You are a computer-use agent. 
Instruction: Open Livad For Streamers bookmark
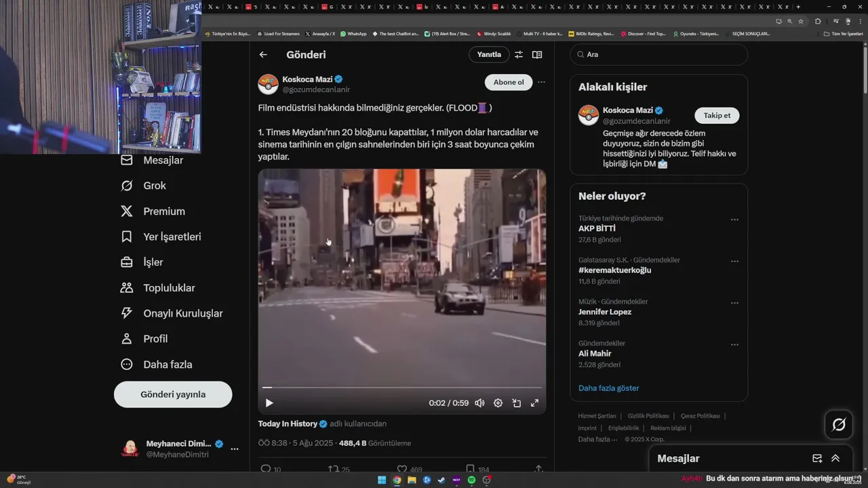click(278, 33)
